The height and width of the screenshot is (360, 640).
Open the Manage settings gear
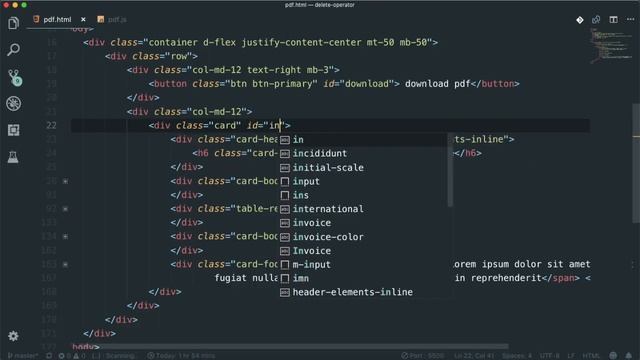click(x=13, y=336)
